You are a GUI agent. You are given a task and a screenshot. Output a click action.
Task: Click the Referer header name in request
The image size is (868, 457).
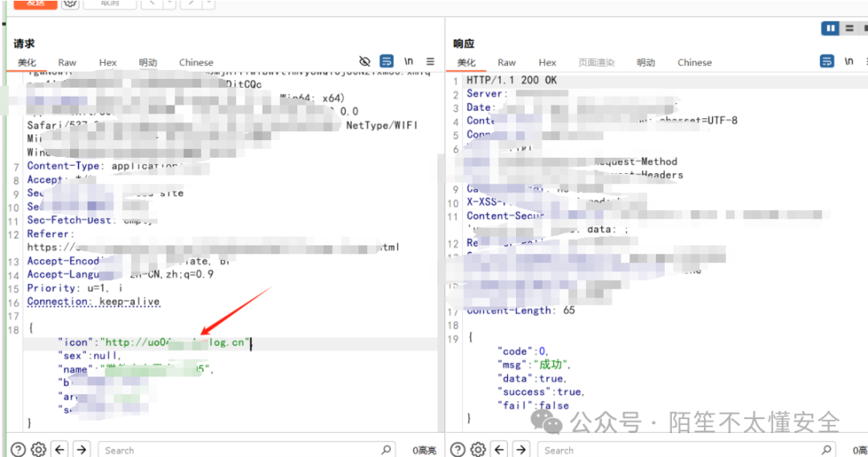click(x=51, y=234)
